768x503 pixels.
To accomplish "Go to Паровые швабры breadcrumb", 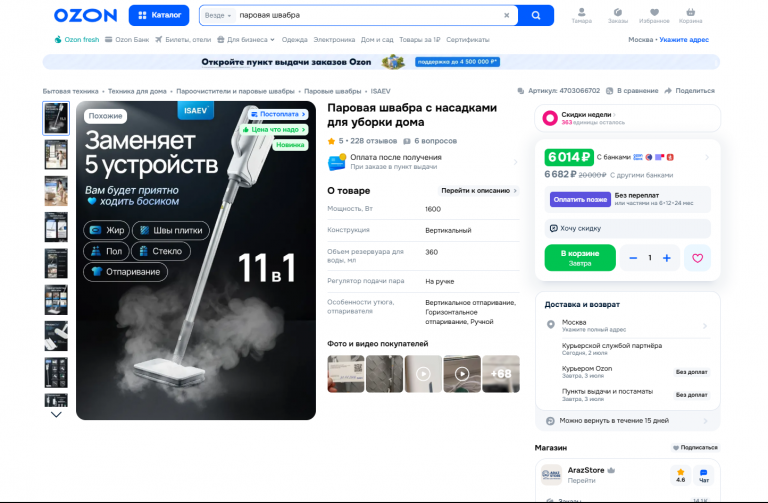I will tap(332, 91).
